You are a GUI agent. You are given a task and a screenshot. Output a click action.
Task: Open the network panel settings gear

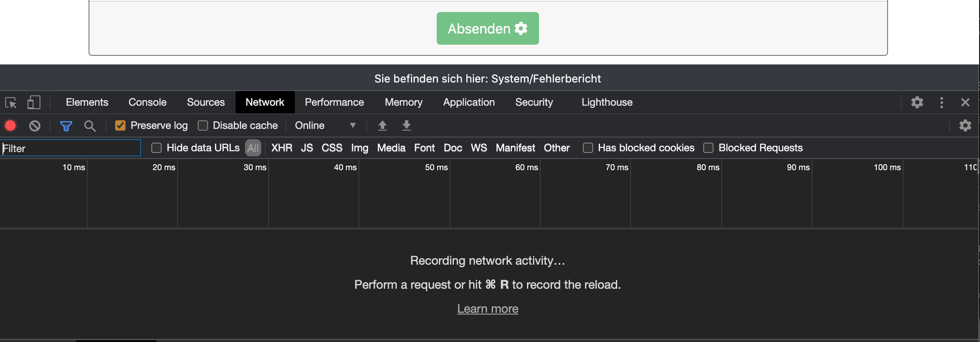tap(965, 125)
